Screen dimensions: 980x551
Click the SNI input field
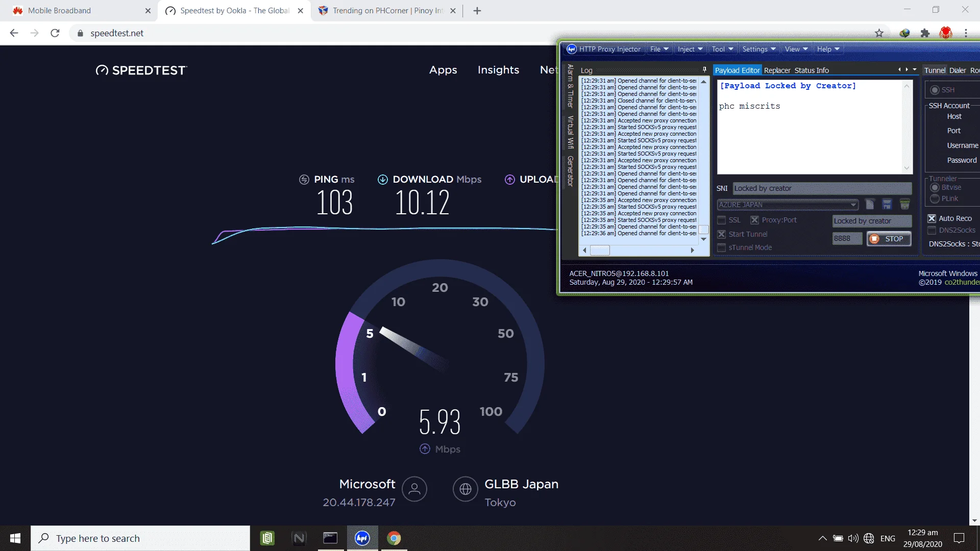tap(822, 188)
